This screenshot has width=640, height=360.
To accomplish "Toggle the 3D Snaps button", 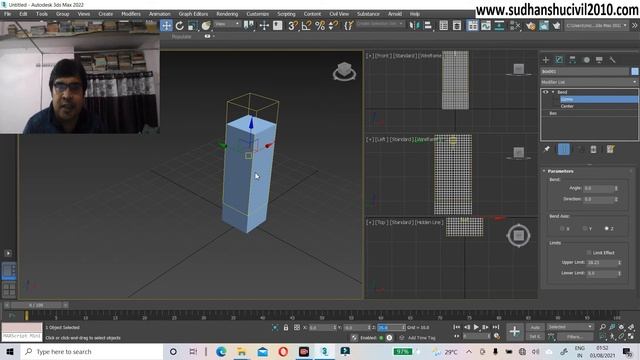I will point(293,26).
